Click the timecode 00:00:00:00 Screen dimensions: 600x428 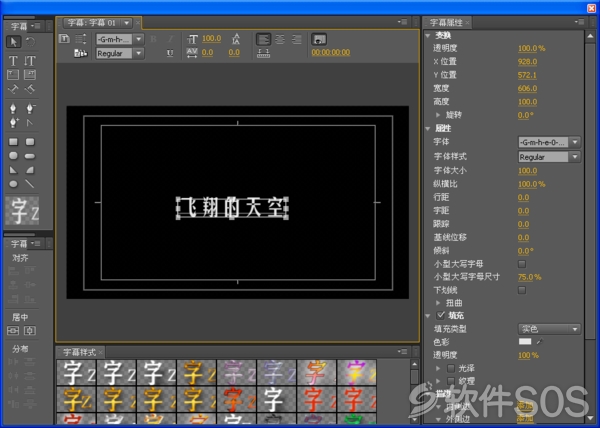tap(331, 52)
